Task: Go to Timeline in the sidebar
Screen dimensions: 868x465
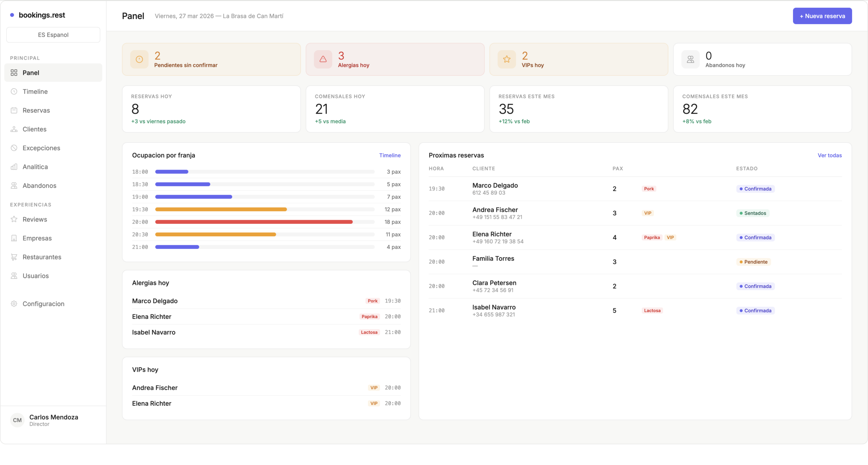Action: [x=53, y=92]
